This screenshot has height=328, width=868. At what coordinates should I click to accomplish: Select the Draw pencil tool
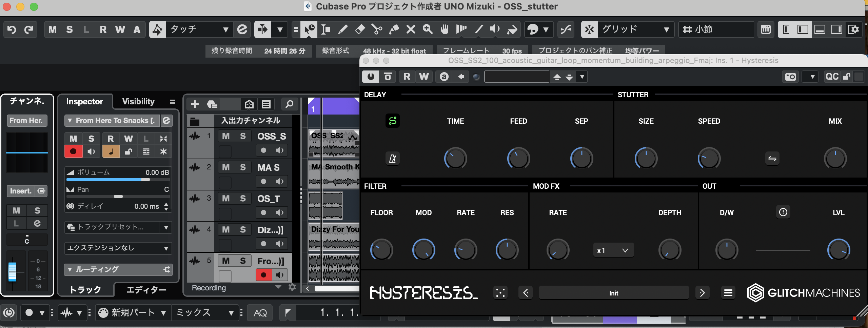click(343, 29)
